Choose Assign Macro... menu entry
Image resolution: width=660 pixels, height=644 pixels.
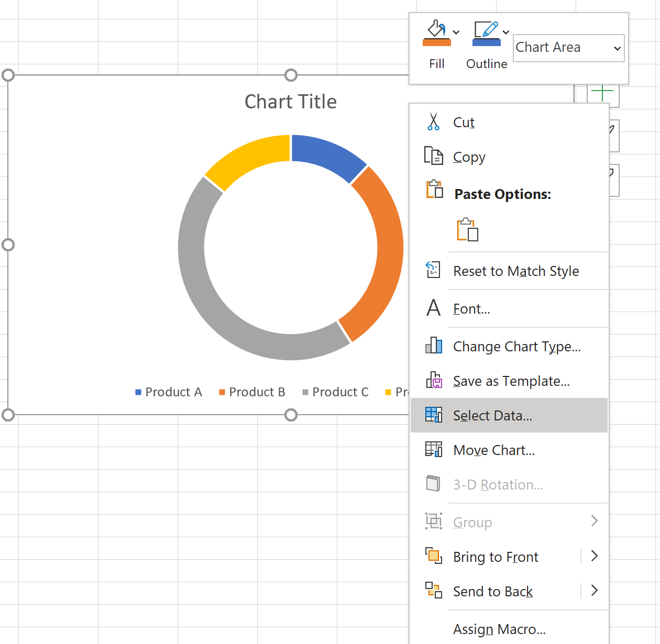point(509,629)
